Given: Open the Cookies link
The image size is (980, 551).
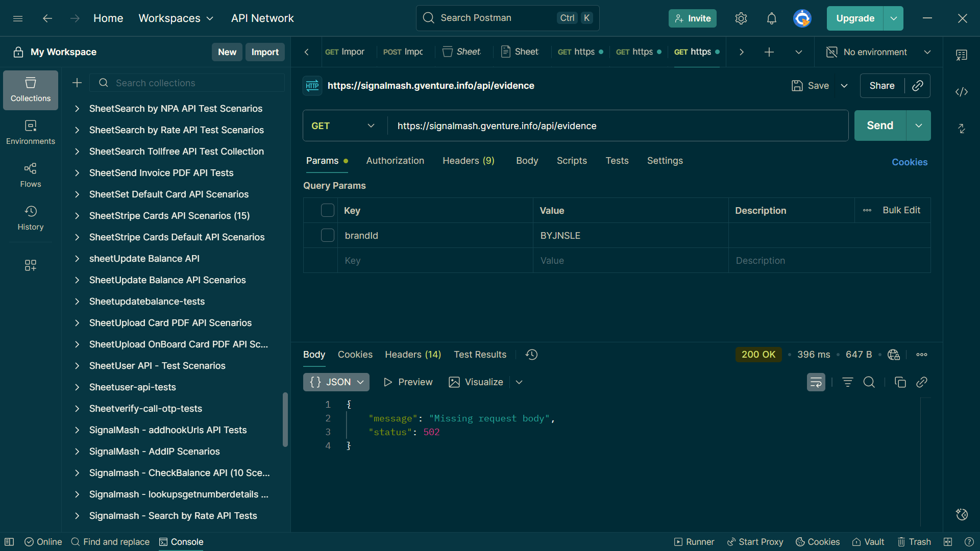Looking at the screenshot, I should 909,162.
